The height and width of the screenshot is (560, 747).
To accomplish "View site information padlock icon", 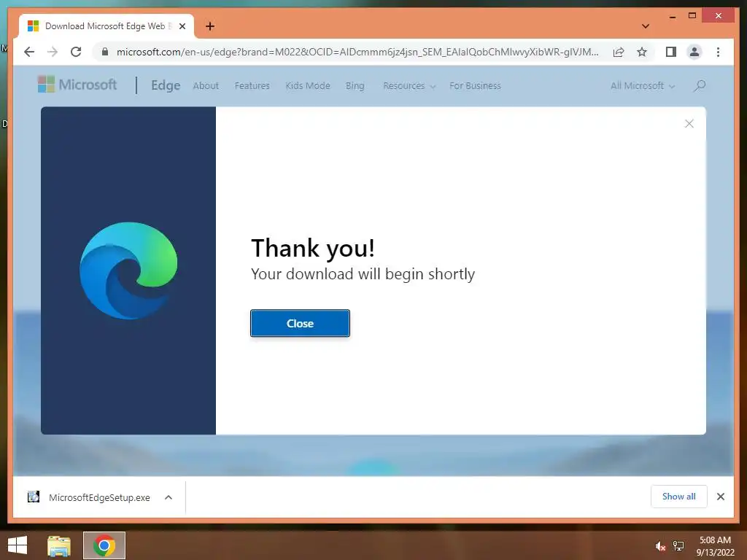I will pyautogui.click(x=105, y=52).
